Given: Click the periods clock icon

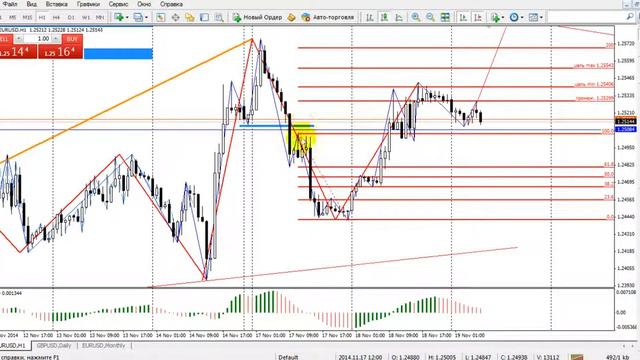Looking at the screenshot, I should pyautogui.click(x=514, y=17).
